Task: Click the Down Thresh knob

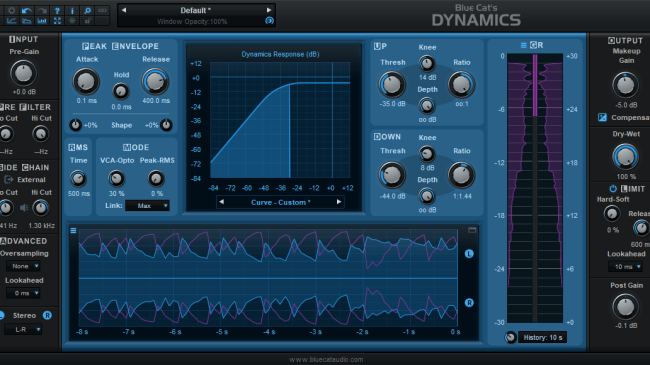Action: [392, 175]
